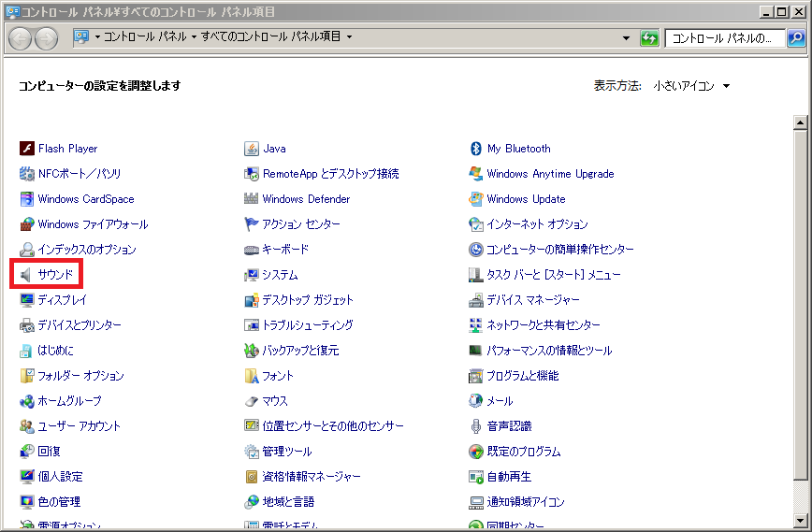Viewport: 812px width, 532px height.
Task: Open 位置センサーとその他のセンサー link
Action: (333, 426)
